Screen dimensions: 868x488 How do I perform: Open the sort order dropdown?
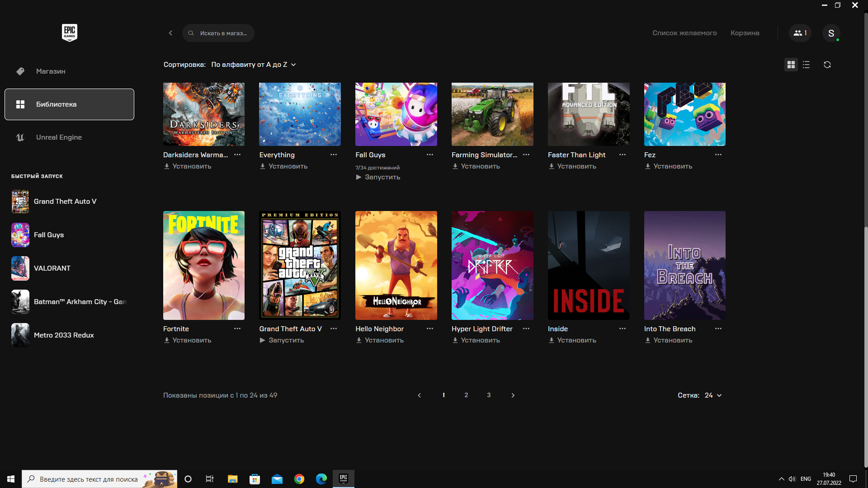pyautogui.click(x=254, y=65)
